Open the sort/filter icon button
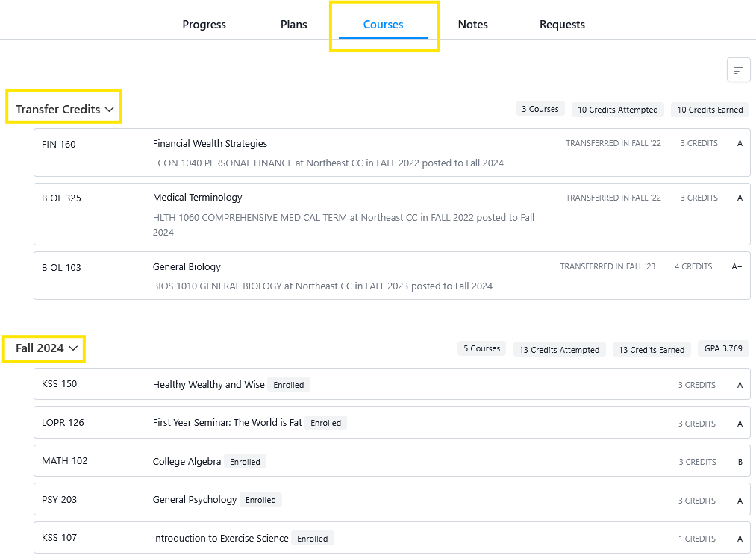The height and width of the screenshot is (558, 756). click(738, 70)
